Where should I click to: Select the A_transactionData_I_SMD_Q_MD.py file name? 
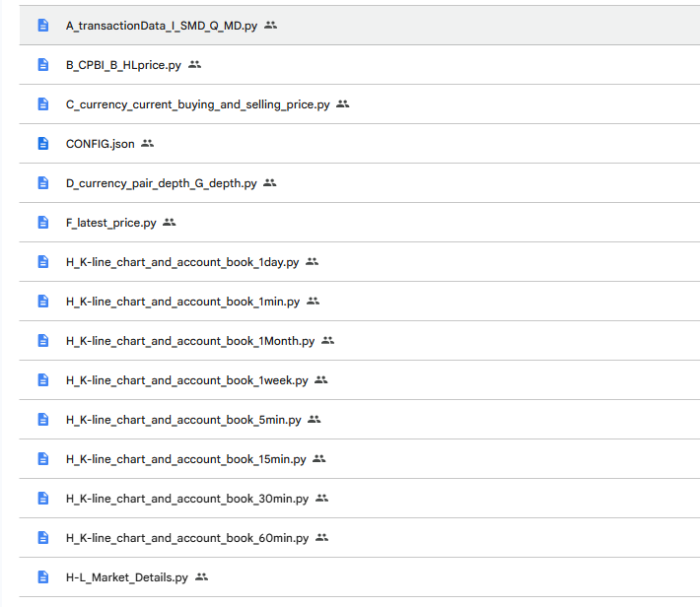(x=161, y=26)
